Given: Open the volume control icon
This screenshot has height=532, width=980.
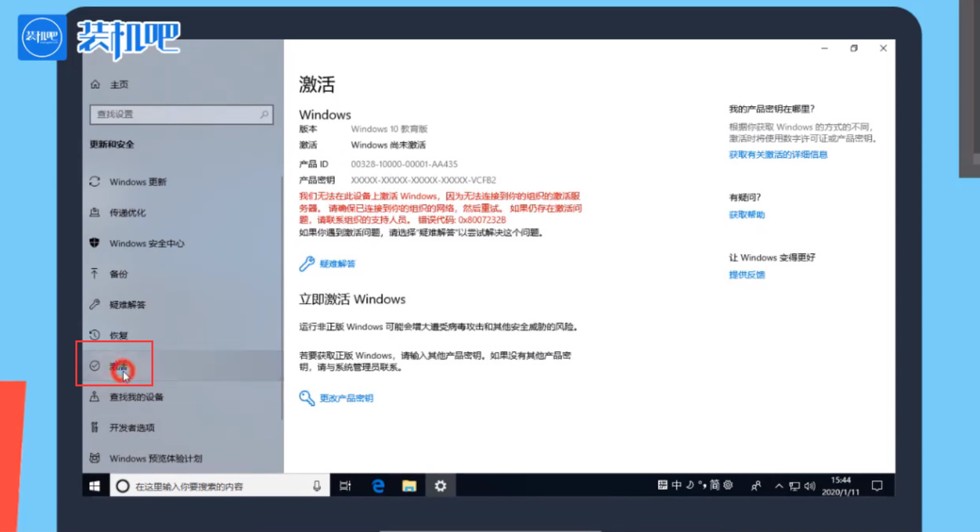Looking at the screenshot, I should click(x=809, y=487).
